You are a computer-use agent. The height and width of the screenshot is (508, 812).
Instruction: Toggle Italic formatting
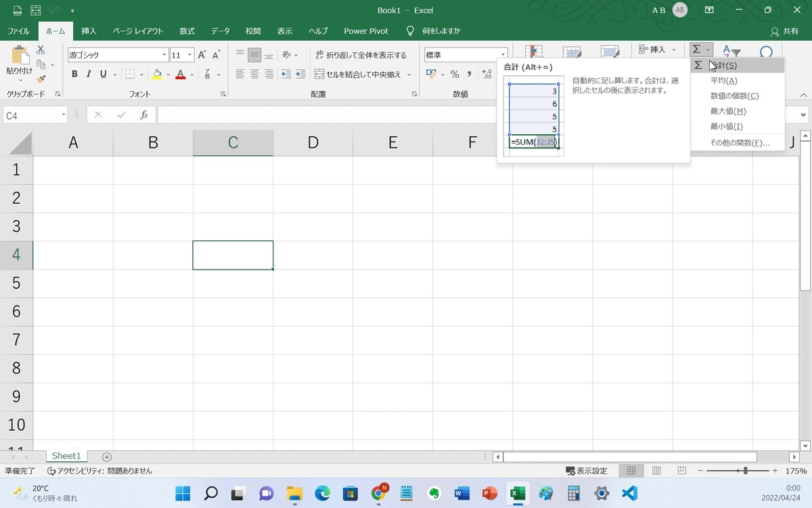point(89,75)
